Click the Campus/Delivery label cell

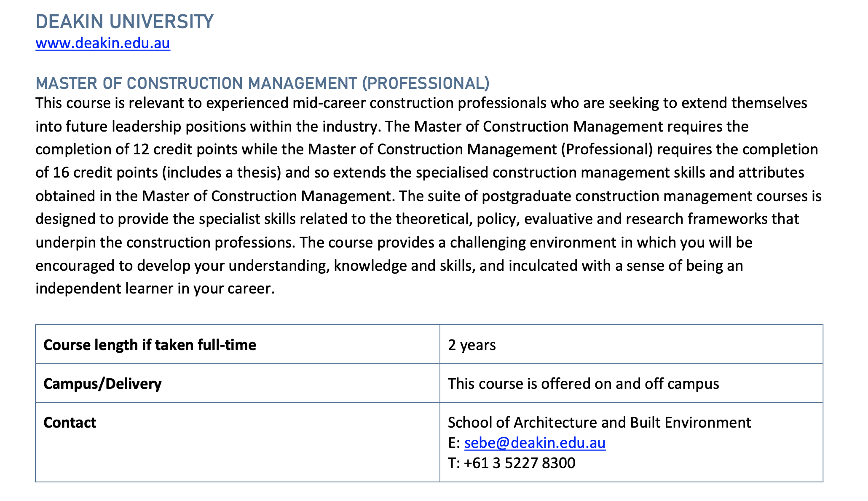pyautogui.click(x=102, y=384)
